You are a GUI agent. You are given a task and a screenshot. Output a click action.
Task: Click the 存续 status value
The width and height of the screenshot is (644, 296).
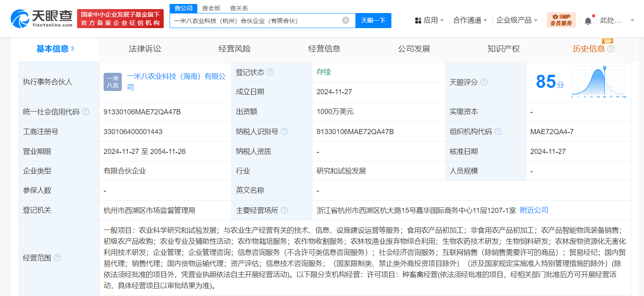point(324,72)
